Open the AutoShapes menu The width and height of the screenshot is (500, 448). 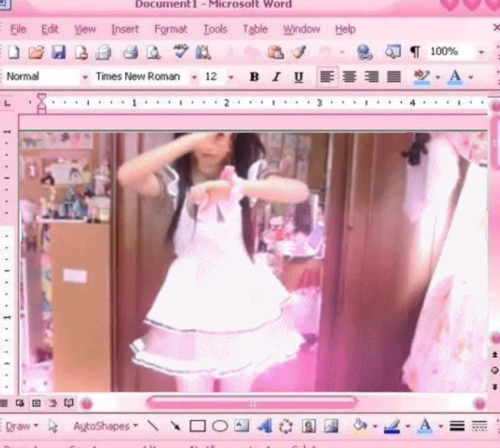point(101,426)
